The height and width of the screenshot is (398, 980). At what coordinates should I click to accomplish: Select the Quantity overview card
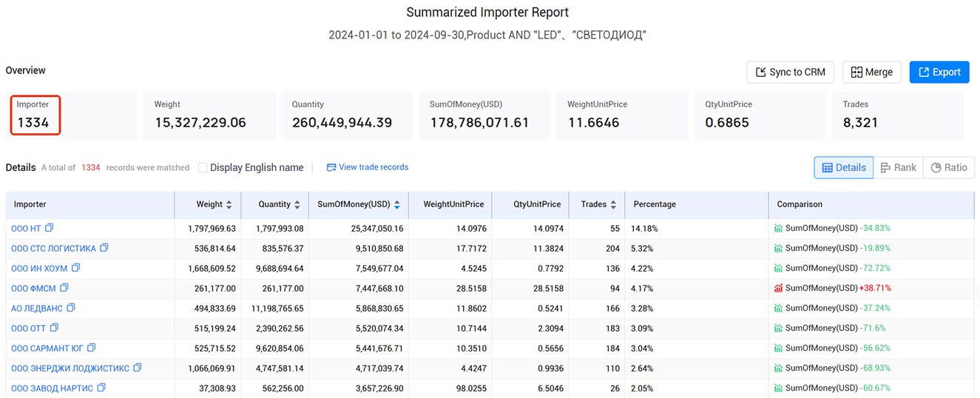click(348, 115)
